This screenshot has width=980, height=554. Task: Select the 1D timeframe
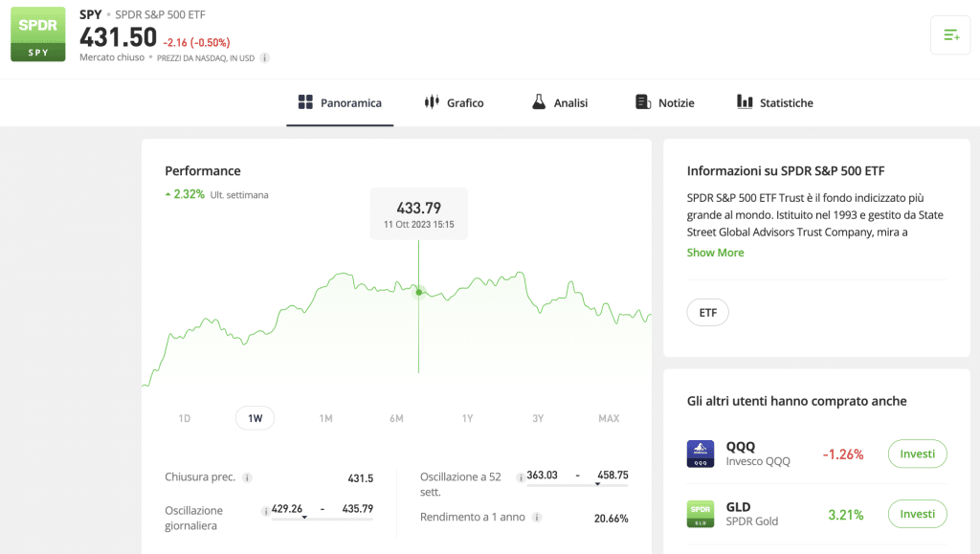(x=184, y=418)
